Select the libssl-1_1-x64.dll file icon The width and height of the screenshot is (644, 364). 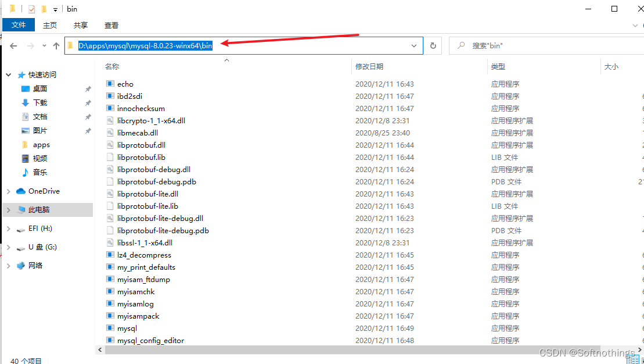pyautogui.click(x=110, y=242)
